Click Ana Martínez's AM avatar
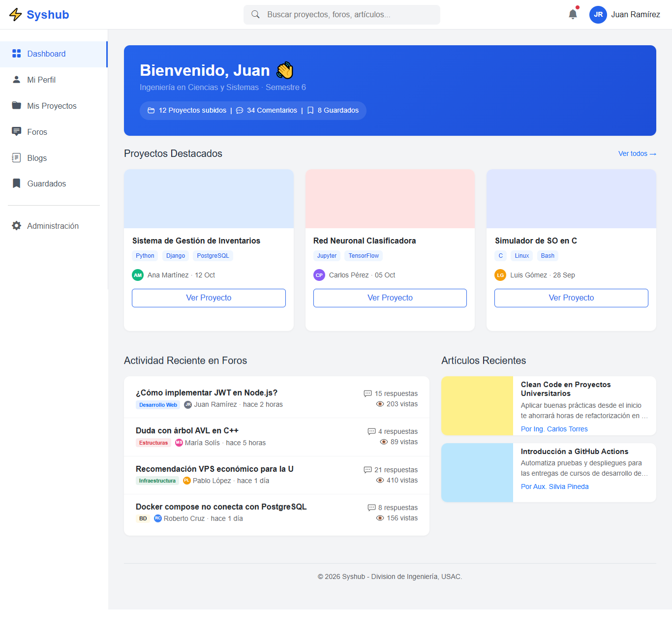This screenshot has height=639, width=672. [138, 275]
